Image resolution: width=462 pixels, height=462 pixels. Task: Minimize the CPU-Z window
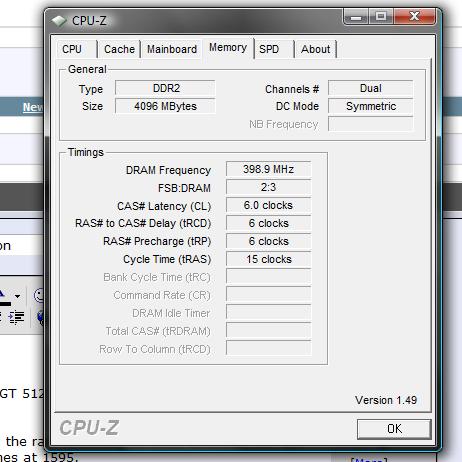pos(356,16)
